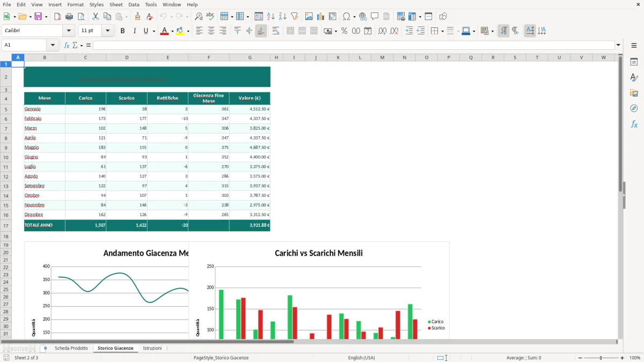The width and height of the screenshot is (644, 362).
Task: Insert a hyperlink
Action: [x=363, y=17]
